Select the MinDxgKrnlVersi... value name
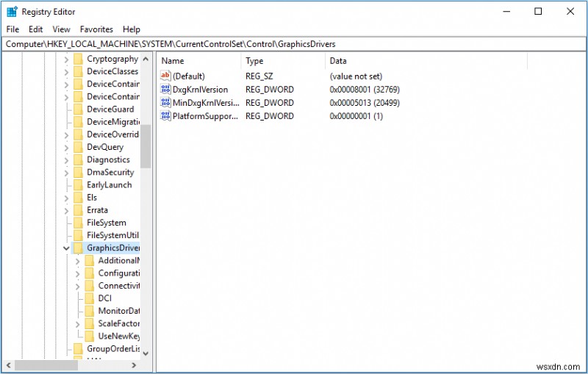This screenshot has height=374, width=588. click(206, 102)
